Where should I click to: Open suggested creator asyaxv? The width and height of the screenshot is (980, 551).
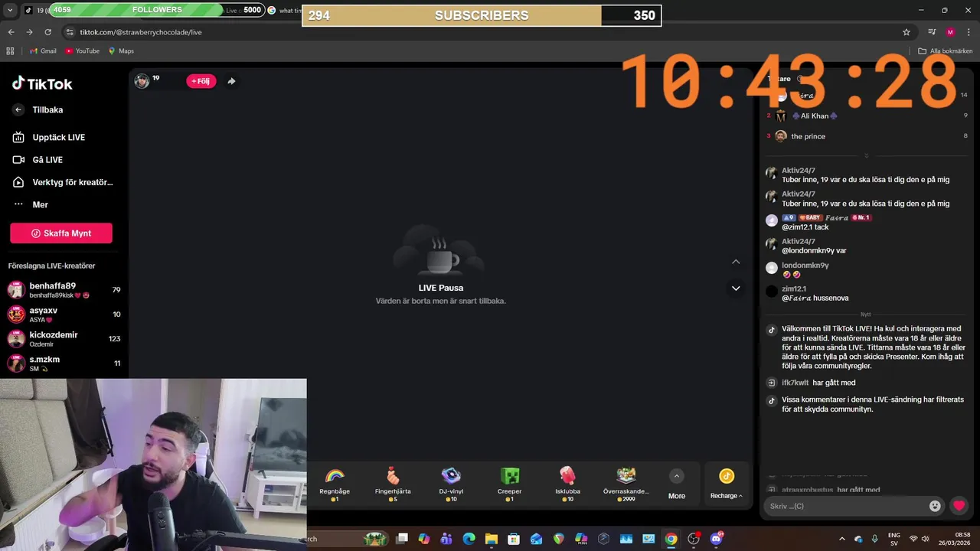[64, 315]
